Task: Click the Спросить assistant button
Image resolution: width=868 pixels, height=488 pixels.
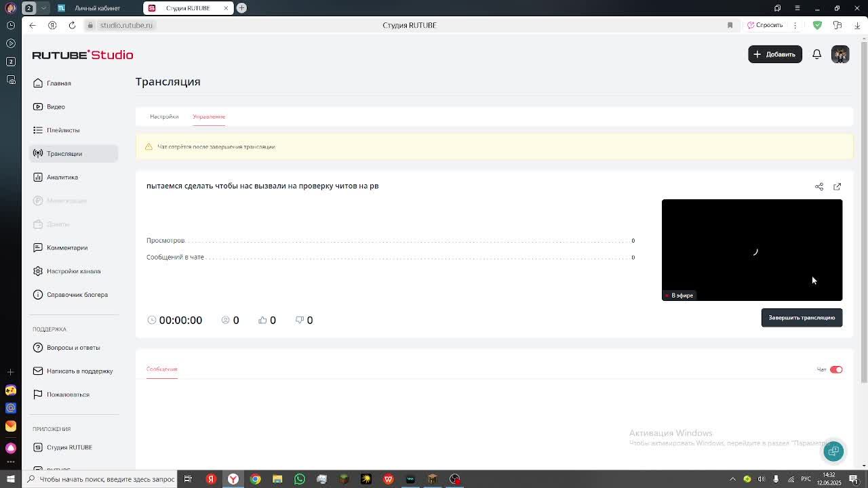Action: pos(765,25)
